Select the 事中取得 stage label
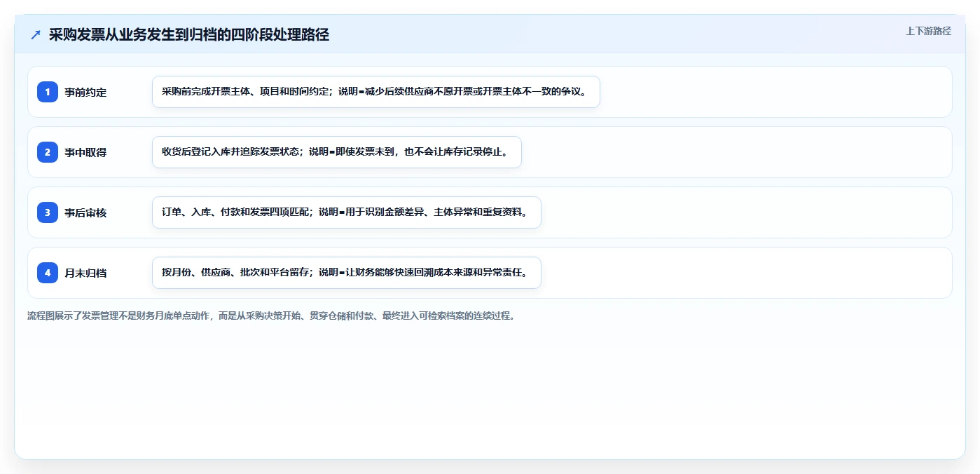 click(x=85, y=152)
